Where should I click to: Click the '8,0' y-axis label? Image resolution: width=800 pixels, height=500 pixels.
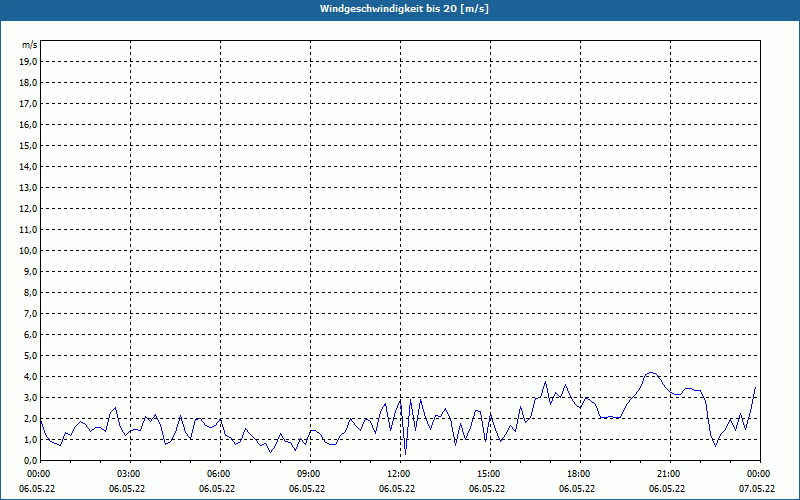31,292
